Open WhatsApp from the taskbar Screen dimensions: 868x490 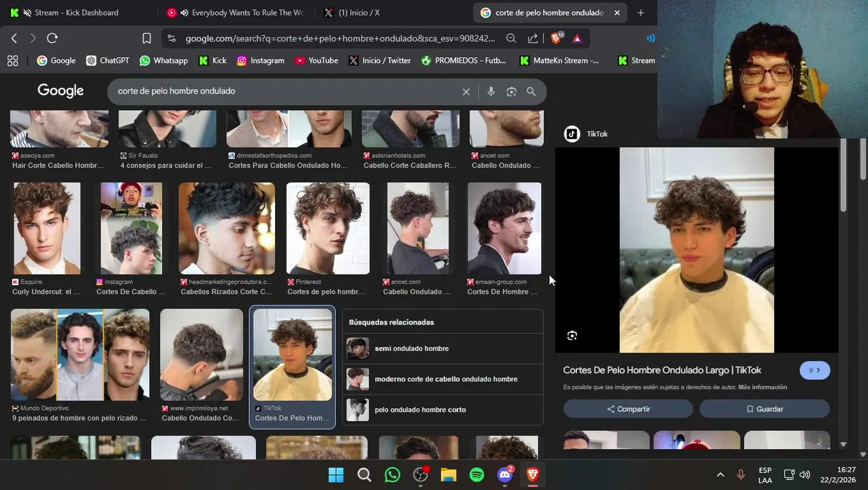pyautogui.click(x=392, y=475)
